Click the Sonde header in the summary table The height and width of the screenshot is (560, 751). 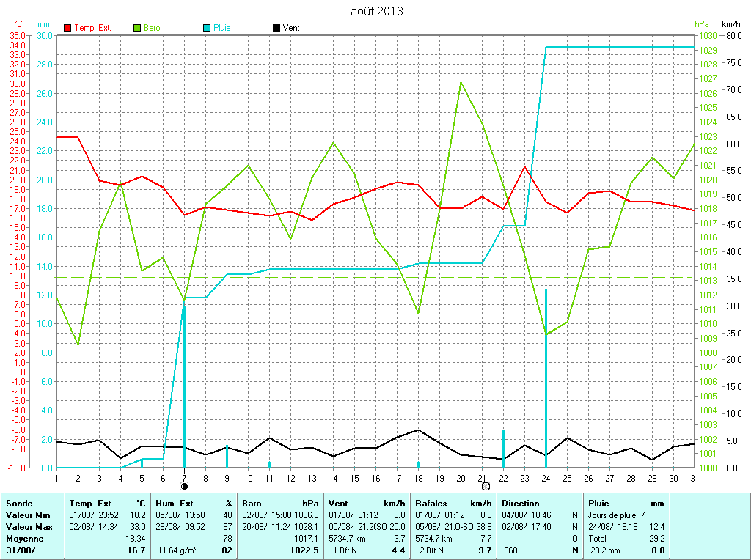click(x=18, y=504)
